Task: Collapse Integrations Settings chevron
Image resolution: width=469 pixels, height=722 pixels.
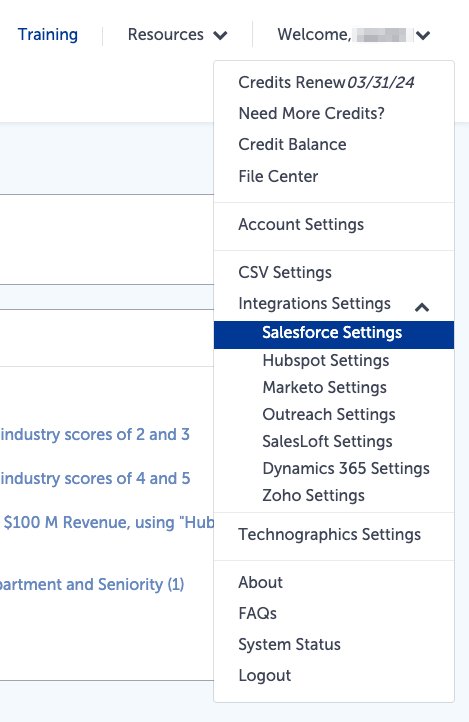Action: pos(422,307)
